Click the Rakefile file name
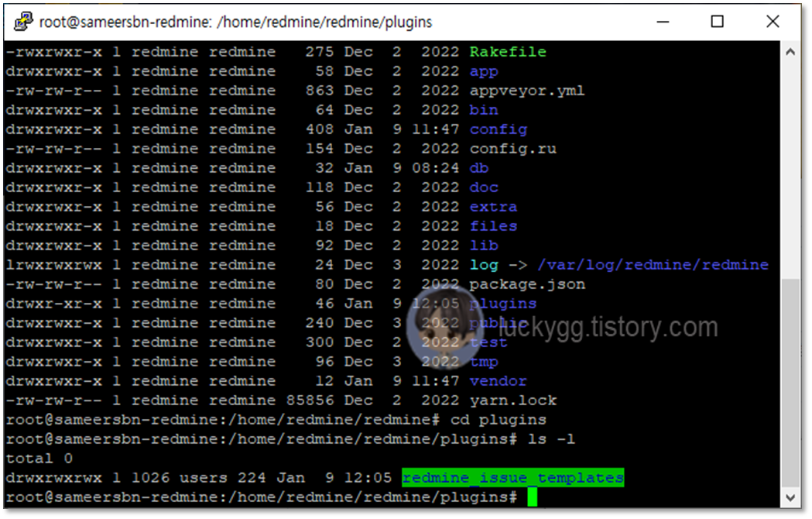 [508, 52]
